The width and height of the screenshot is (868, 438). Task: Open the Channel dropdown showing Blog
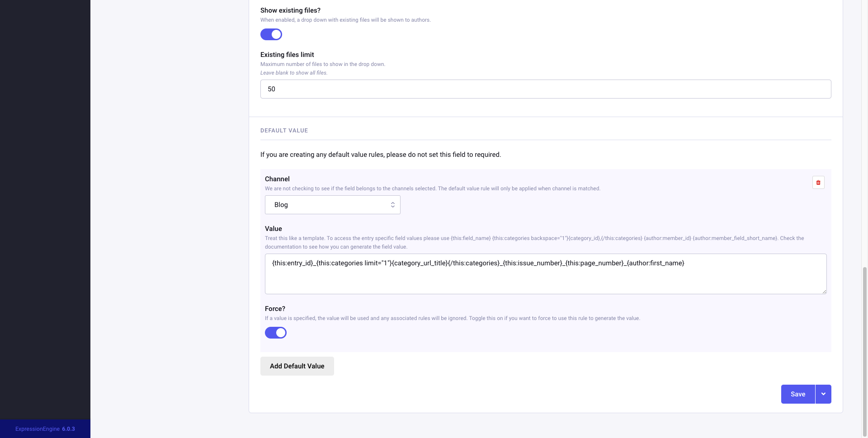pyautogui.click(x=333, y=205)
